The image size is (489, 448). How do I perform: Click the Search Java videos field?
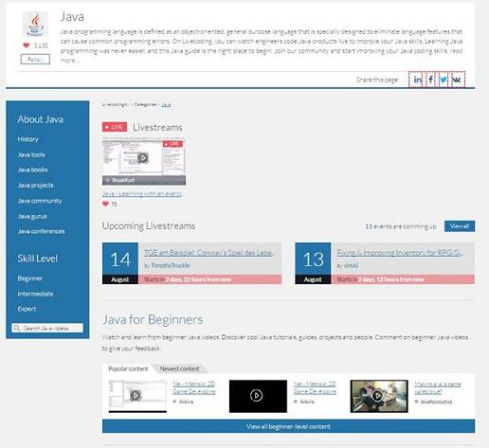coord(47,328)
